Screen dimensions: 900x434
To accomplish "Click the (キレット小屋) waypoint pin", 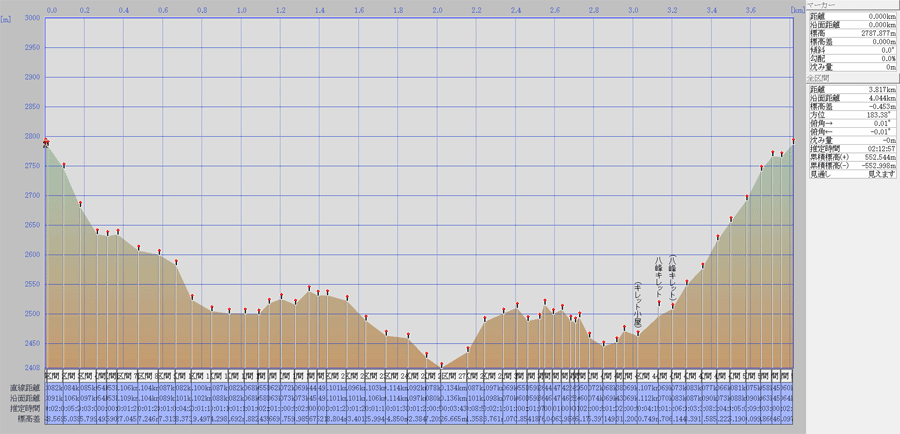I will pyautogui.click(x=638, y=332).
